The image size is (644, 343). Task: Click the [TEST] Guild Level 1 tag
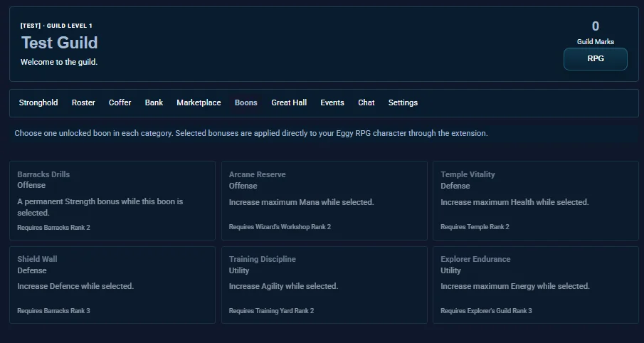[56, 26]
